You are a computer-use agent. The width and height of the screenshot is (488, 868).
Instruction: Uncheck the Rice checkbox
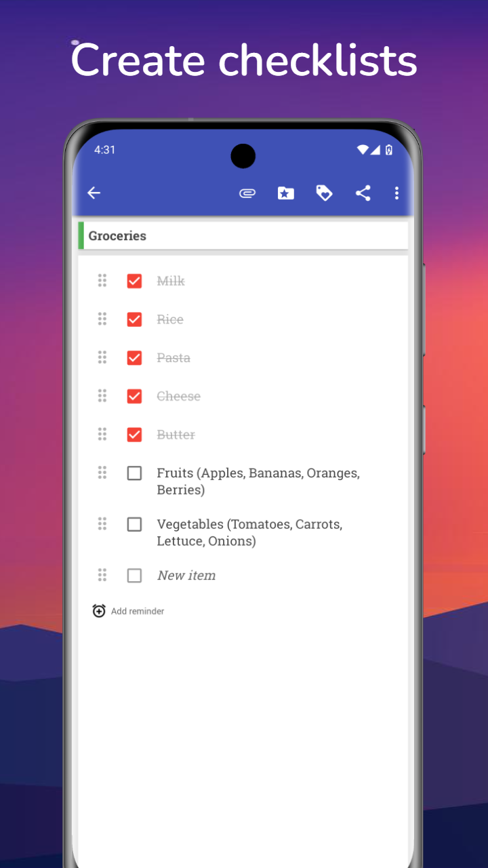(134, 319)
